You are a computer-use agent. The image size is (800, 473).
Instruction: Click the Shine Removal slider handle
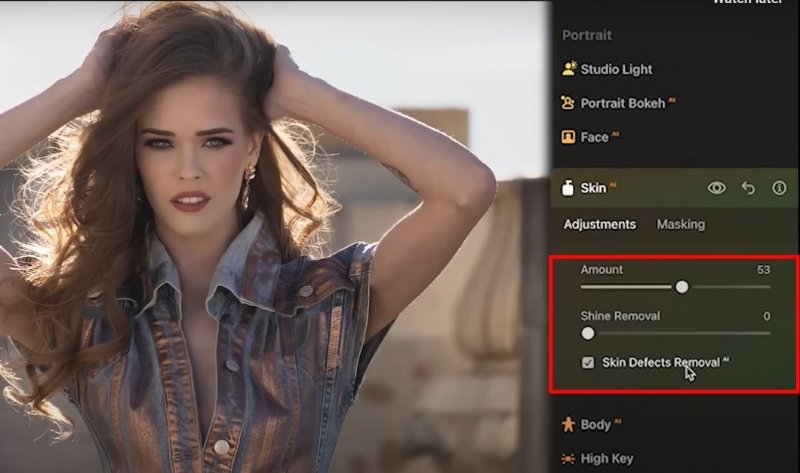(x=588, y=334)
